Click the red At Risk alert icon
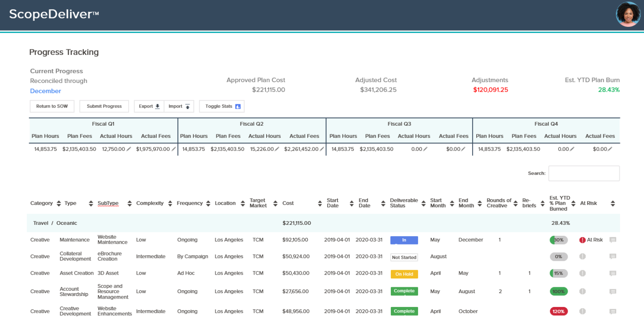644x322 pixels. [x=582, y=240]
